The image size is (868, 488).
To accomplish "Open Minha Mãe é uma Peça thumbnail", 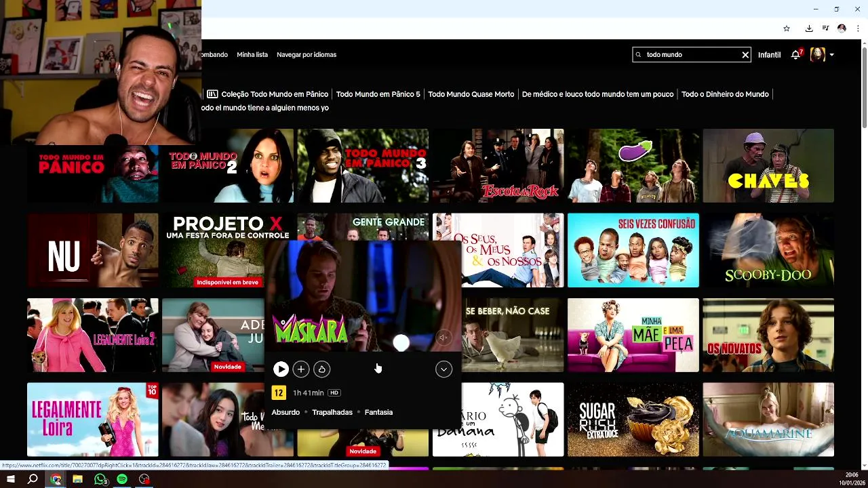I will click(x=633, y=335).
